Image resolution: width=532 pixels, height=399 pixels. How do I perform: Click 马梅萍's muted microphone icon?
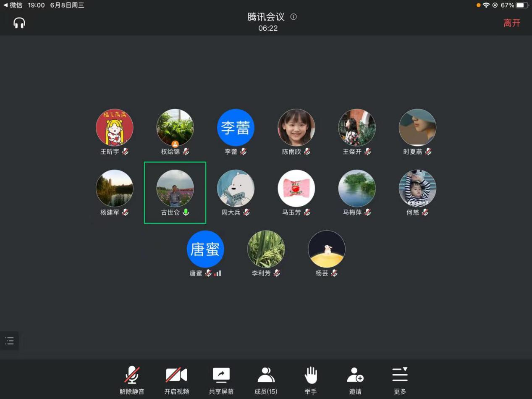(367, 213)
